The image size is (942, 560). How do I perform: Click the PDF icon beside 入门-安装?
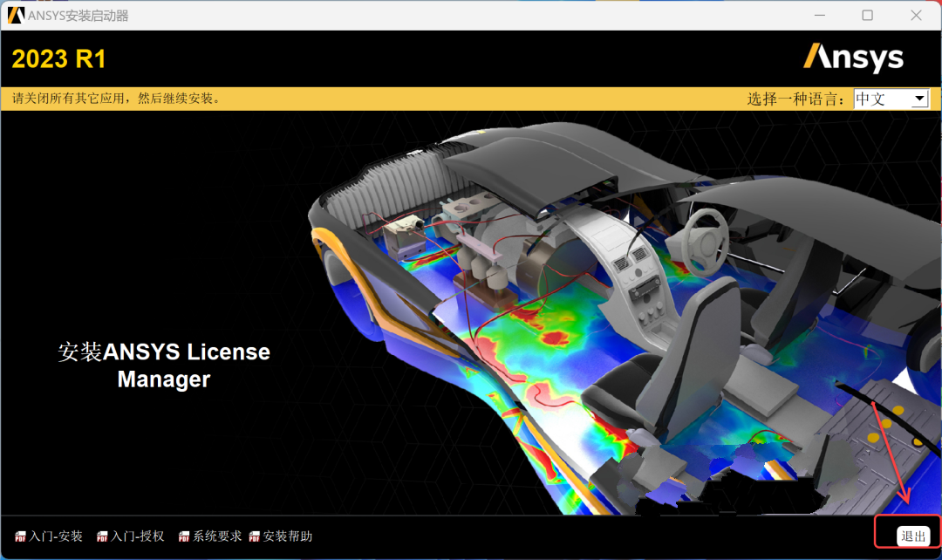(x=20, y=536)
